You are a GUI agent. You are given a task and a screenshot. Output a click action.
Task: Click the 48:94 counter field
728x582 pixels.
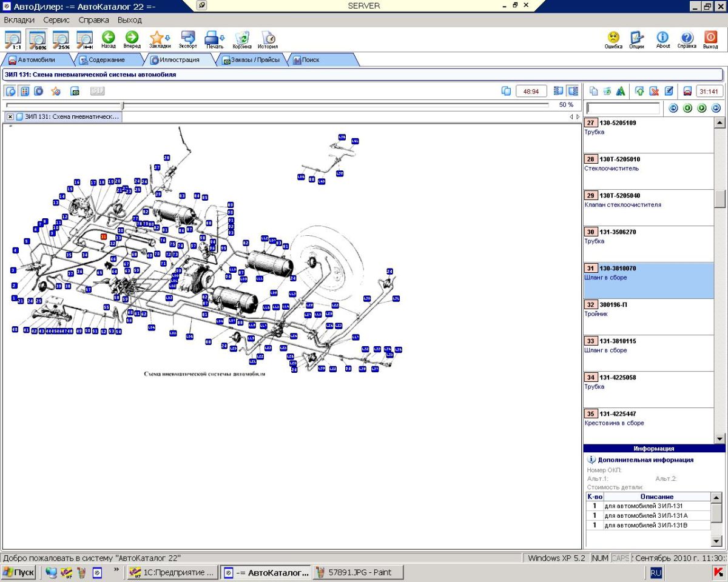pyautogui.click(x=531, y=91)
